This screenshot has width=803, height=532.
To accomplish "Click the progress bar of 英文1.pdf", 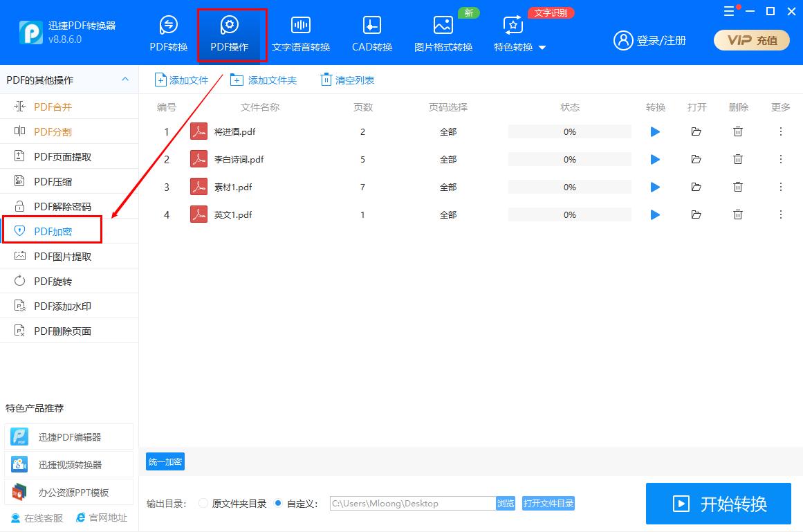I will (x=569, y=214).
